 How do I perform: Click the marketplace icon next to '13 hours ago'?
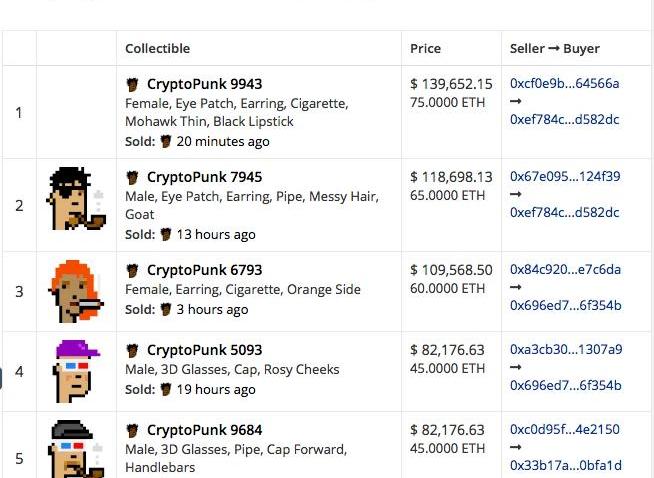click(x=166, y=235)
